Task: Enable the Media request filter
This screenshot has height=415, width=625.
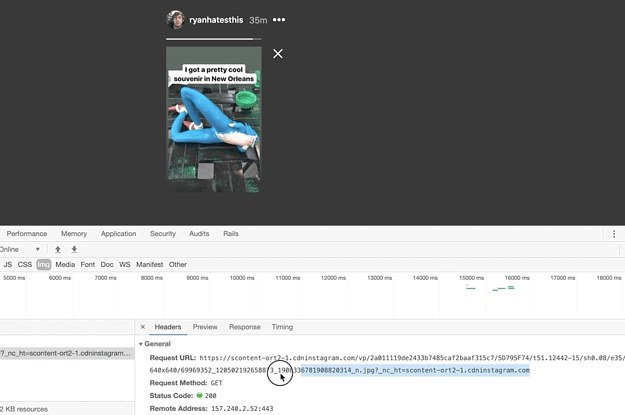Action: [65, 265]
